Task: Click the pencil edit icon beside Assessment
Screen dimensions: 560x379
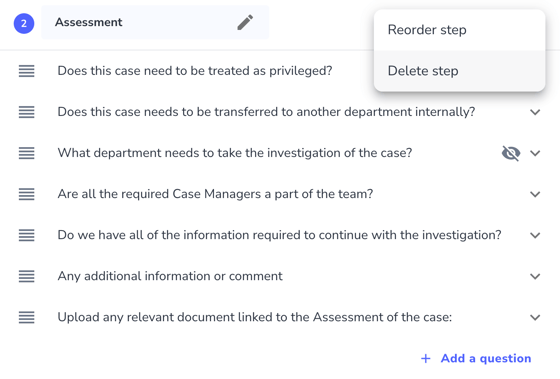Action: tap(245, 22)
